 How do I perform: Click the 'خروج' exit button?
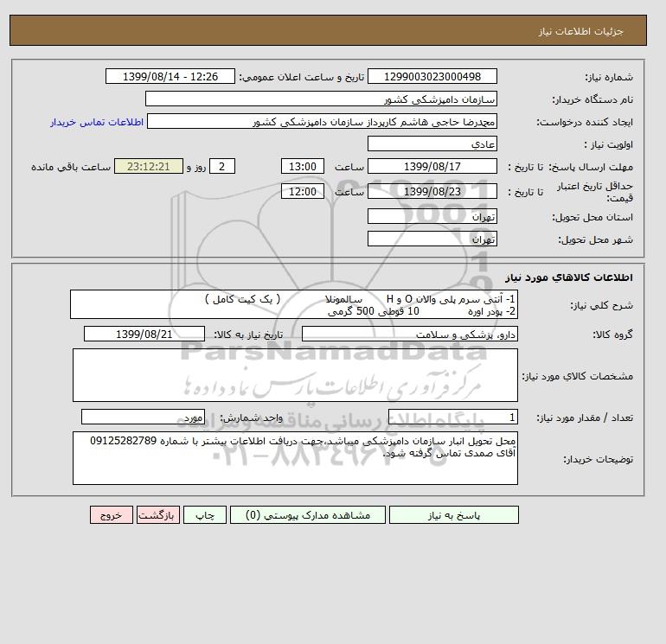[112, 515]
